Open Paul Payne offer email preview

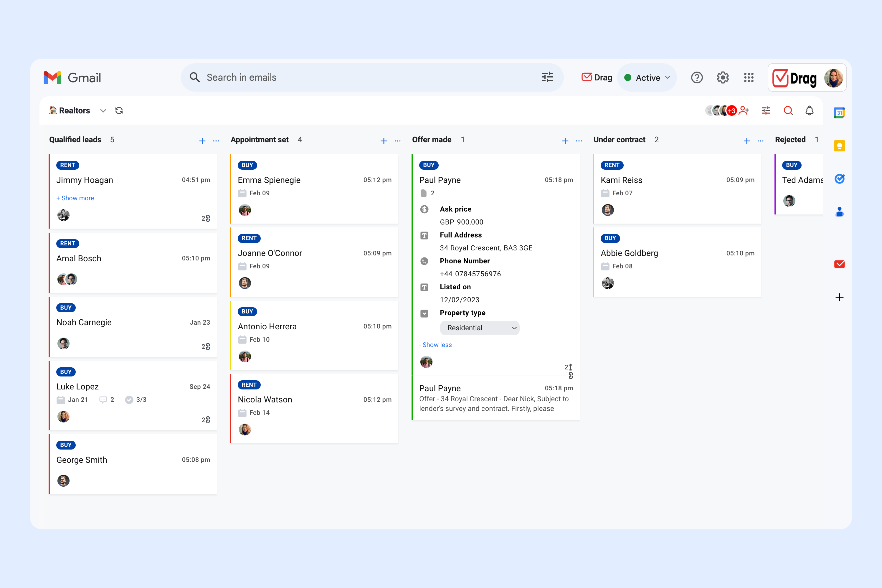click(496, 398)
